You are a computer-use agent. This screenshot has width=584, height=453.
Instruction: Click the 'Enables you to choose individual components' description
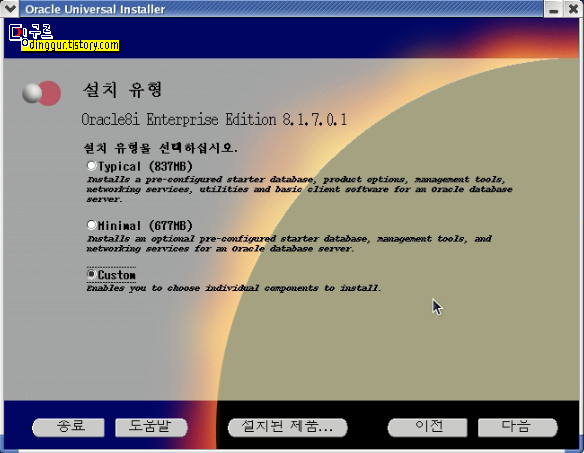point(234,288)
